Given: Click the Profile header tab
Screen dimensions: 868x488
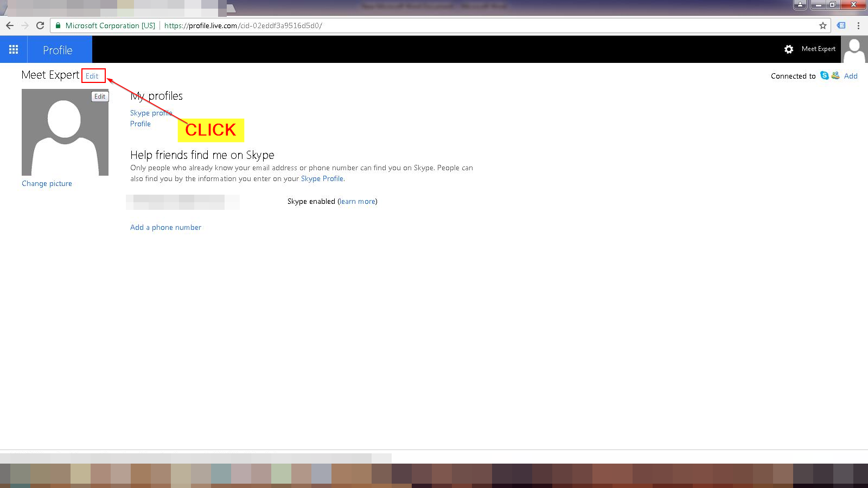Looking at the screenshot, I should pos(58,50).
